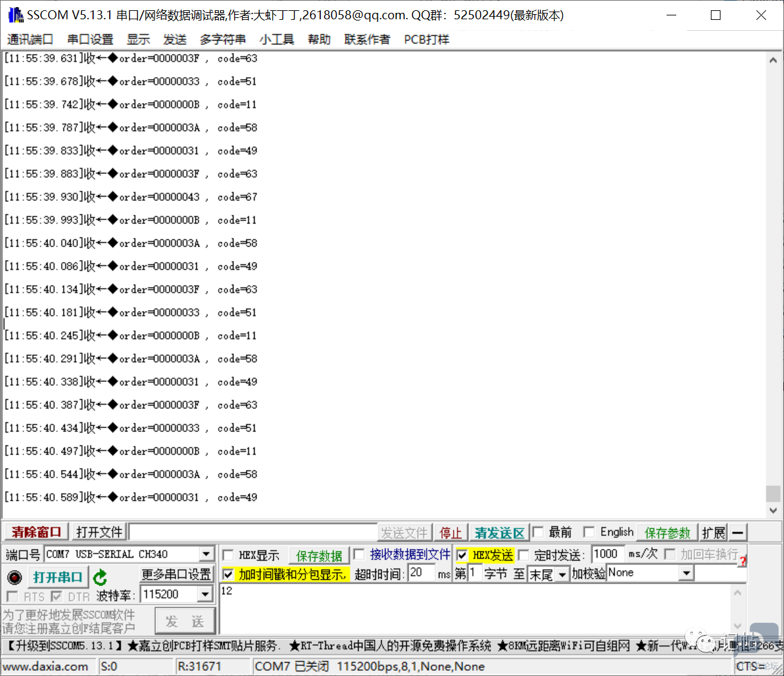Click the R:31671 received counter
The height and width of the screenshot is (676, 784).
tap(200, 666)
